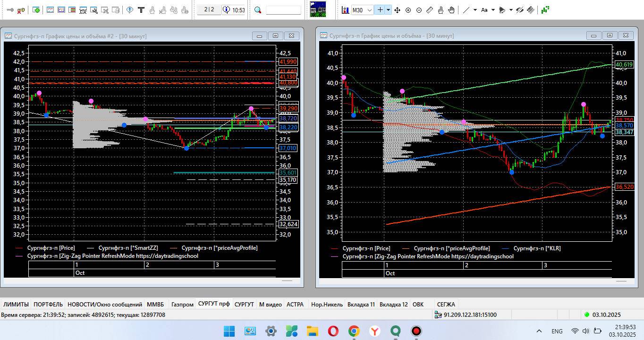Click the red-cross key disconnect icon
The image size is (644, 340).
[21, 10]
